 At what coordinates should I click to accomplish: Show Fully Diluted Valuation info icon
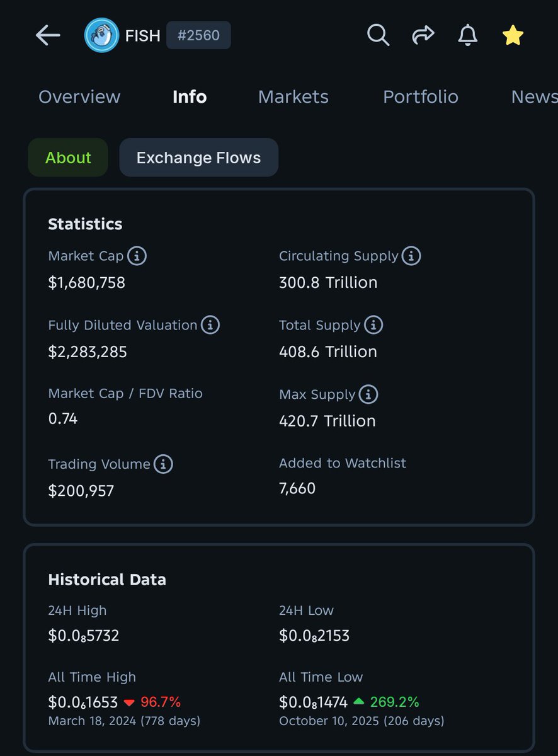tap(210, 325)
